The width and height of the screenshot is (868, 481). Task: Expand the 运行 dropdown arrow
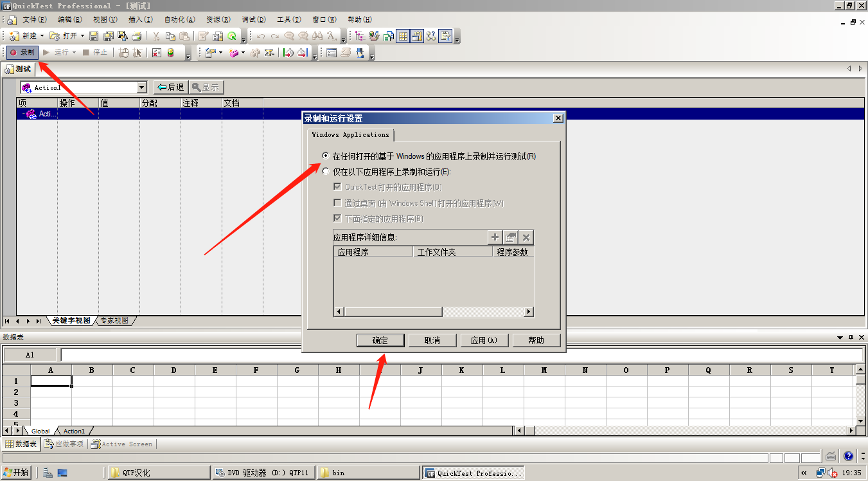pyautogui.click(x=74, y=52)
